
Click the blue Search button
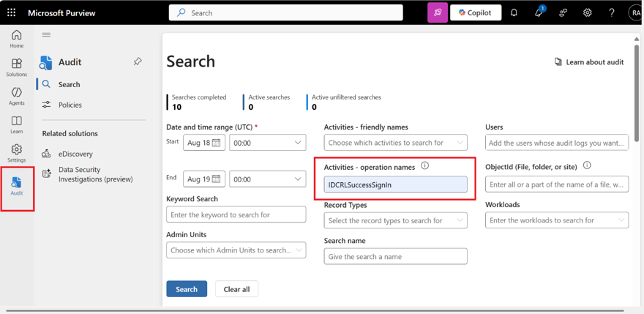(187, 289)
